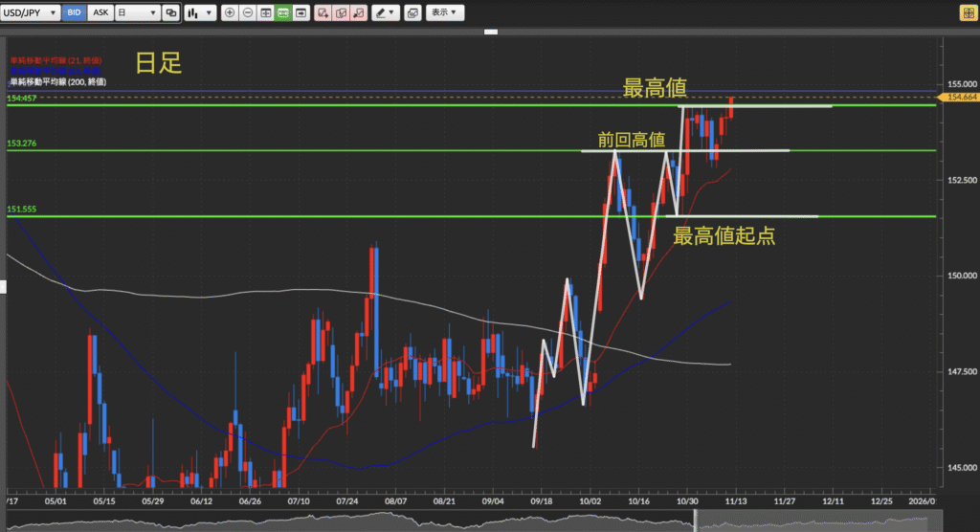Open the pencil drawing tool menu
This screenshot has width=980, height=532.
386,13
